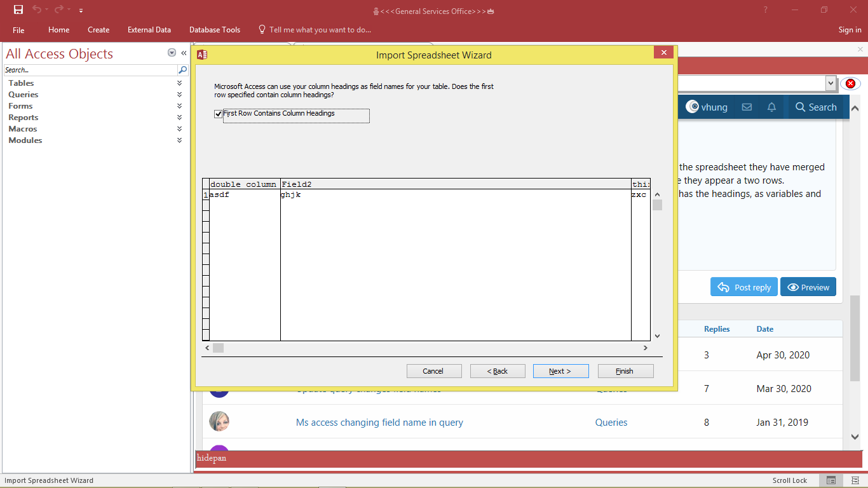Screen dimensions: 868x488
Task: Open the All Access Objects dropdown menu
Action: [x=172, y=53]
